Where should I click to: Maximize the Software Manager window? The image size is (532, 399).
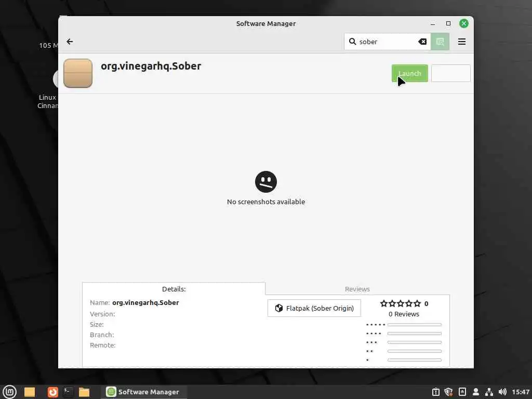448,23
